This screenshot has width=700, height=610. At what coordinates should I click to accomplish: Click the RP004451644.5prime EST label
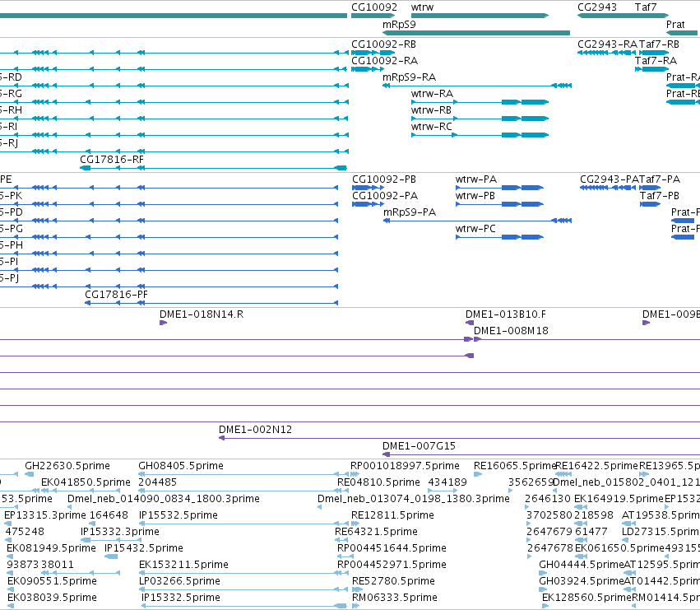[x=392, y=548]
